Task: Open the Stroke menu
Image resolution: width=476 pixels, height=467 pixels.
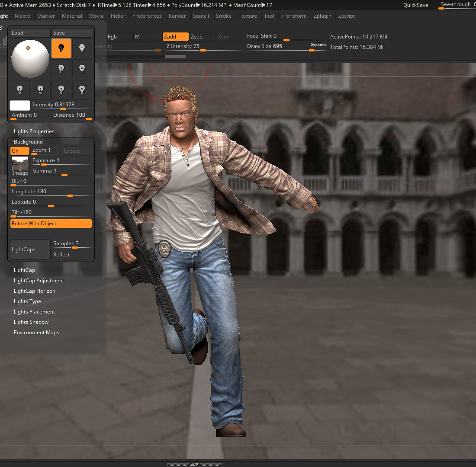Action: coord(223,16)
